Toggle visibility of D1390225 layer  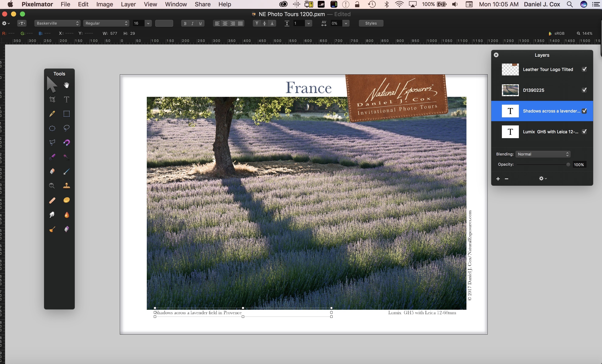click(584, 90)
